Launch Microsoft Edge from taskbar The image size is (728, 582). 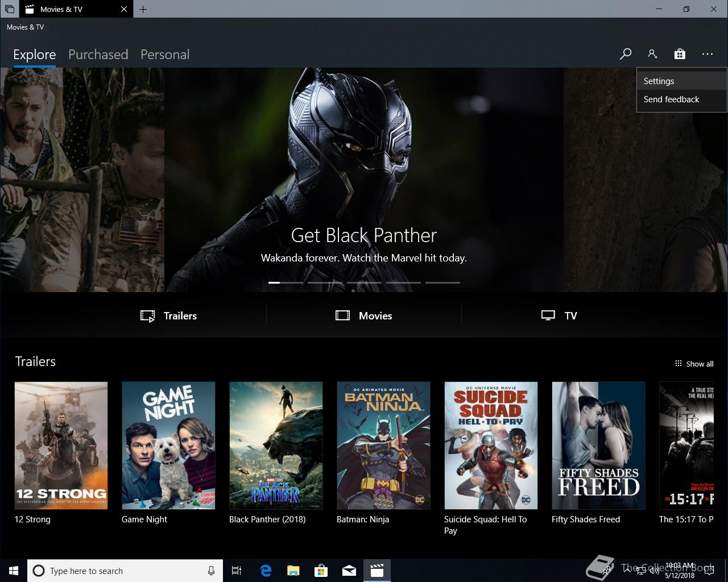266,571
